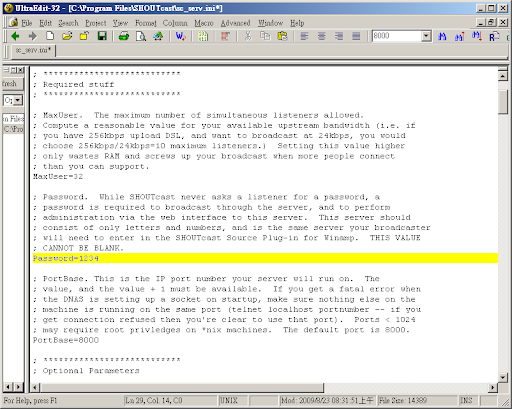512x409 pixels.
Task: Toggle column mode with the red icon
Action: (225, 36)
